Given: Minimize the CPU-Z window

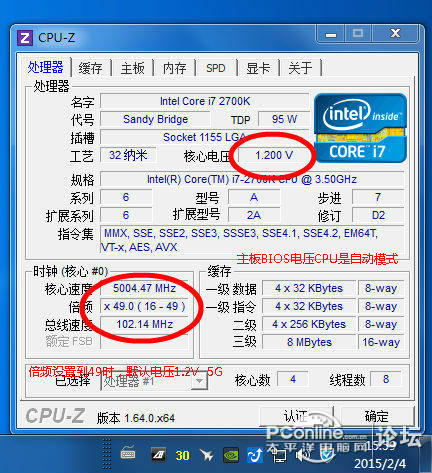Looking at the screenshot, I should [331, 34].
